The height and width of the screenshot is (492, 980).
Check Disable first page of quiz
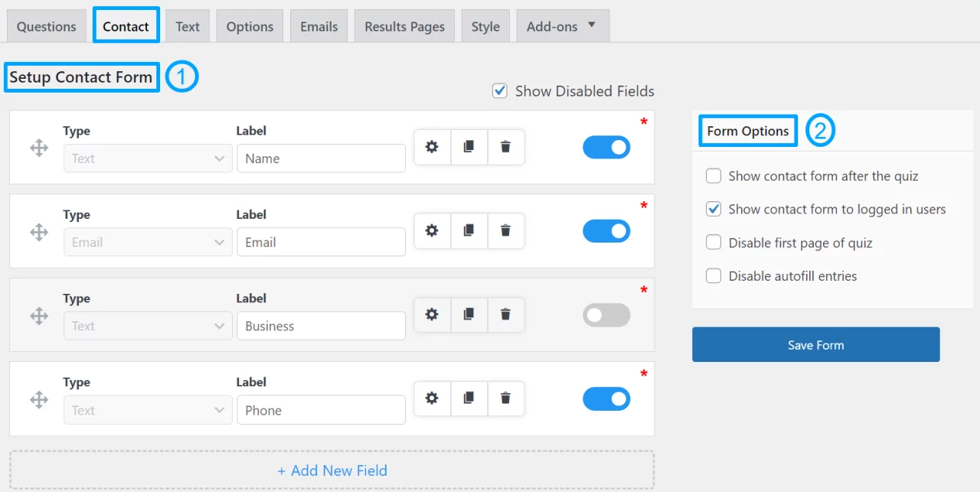[714, 243]
